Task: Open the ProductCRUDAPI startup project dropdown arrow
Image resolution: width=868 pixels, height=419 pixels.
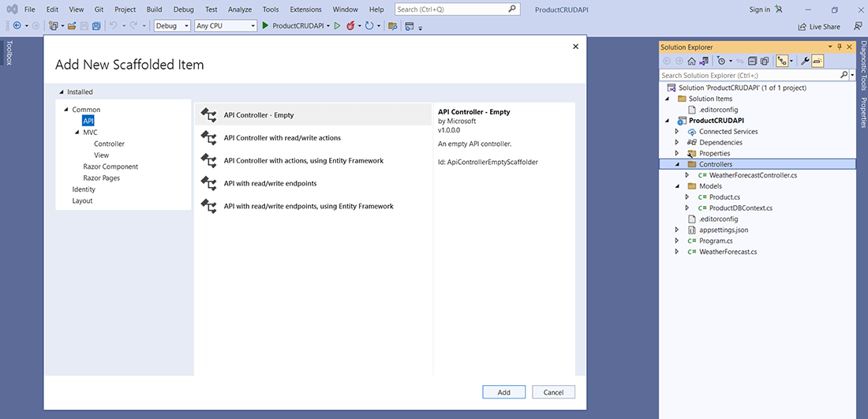Action: coord(328,26)
